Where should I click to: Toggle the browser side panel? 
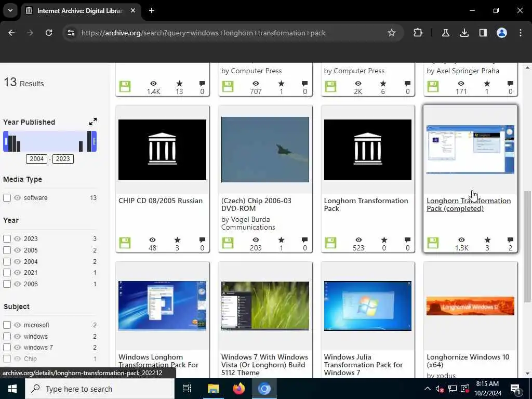(x=483, y=33)
